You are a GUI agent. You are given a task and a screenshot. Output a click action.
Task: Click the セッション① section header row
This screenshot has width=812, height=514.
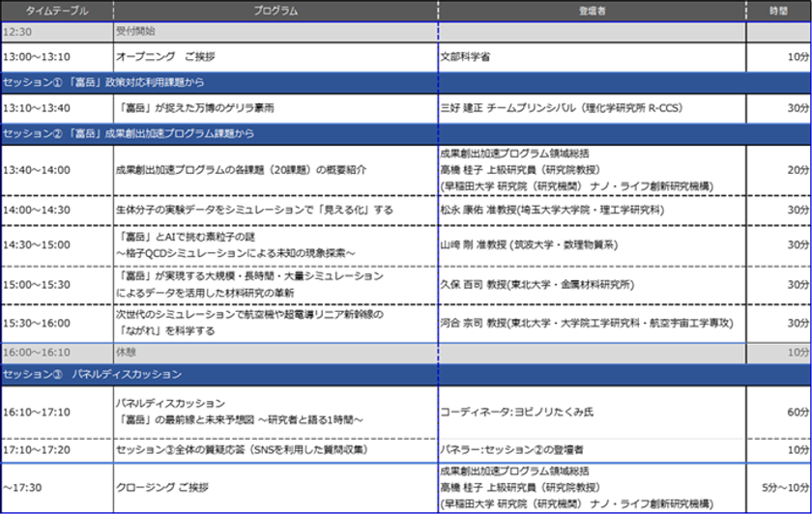pyautogui.click(x=406, y=83)
